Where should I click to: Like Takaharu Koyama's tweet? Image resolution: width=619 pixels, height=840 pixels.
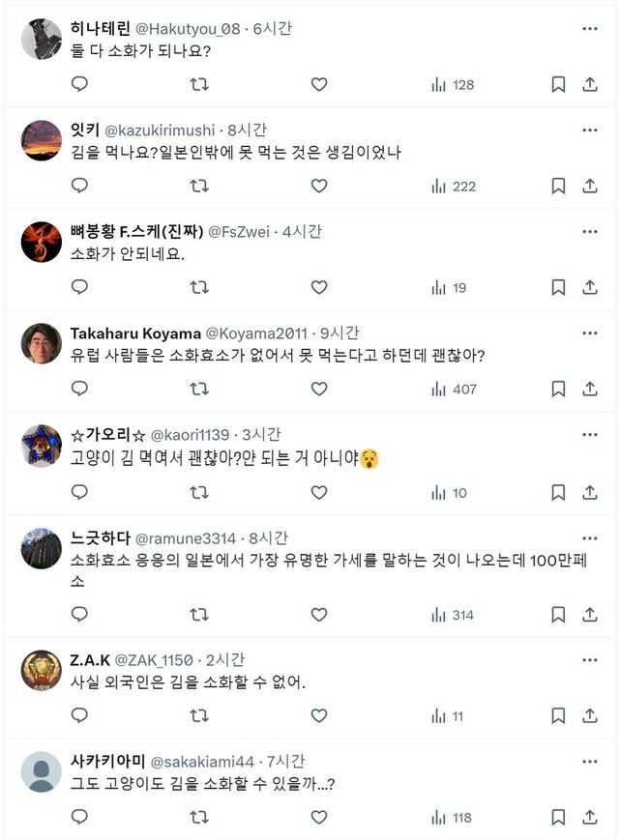tap(319, 389)
